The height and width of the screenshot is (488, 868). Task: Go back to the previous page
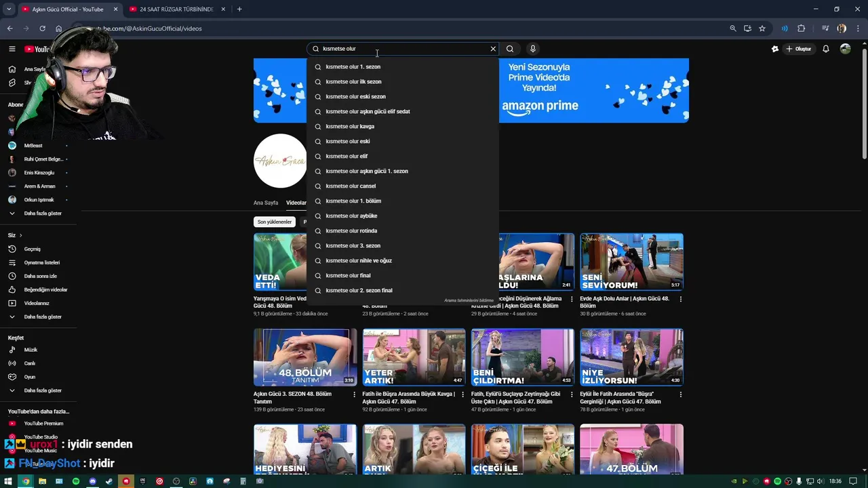9,28
